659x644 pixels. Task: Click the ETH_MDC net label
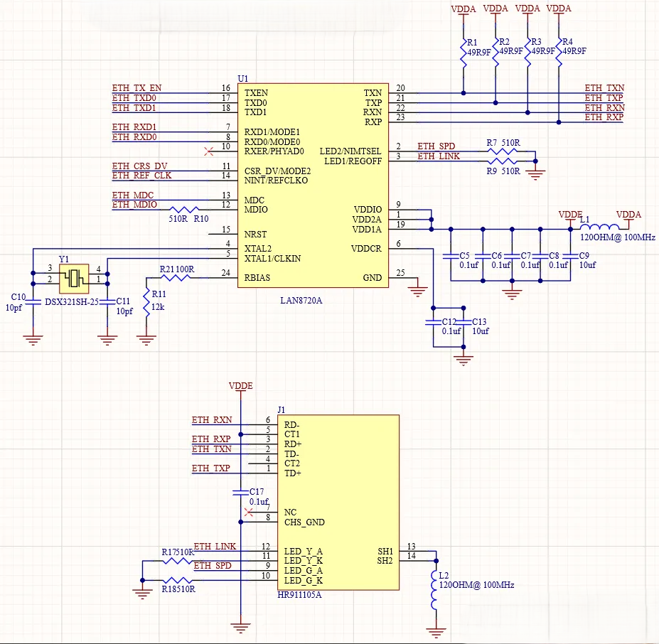pyautogui.click(x=133, y=195)
